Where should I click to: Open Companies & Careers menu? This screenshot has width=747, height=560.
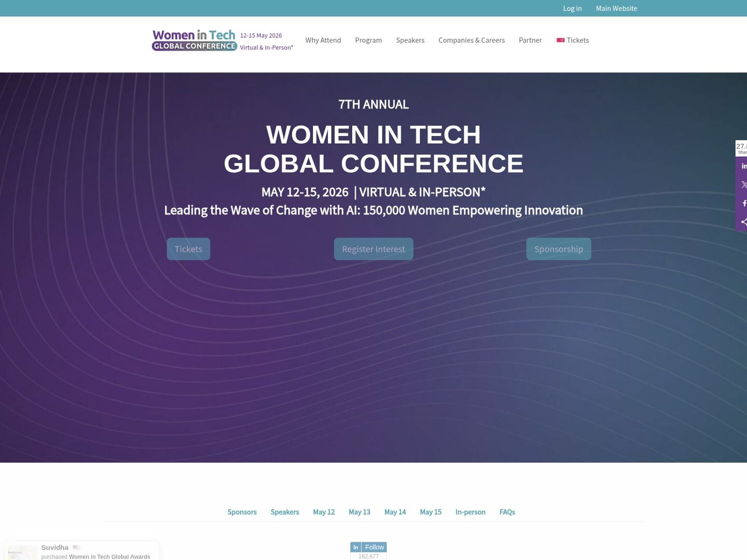(x=471, y=40)
